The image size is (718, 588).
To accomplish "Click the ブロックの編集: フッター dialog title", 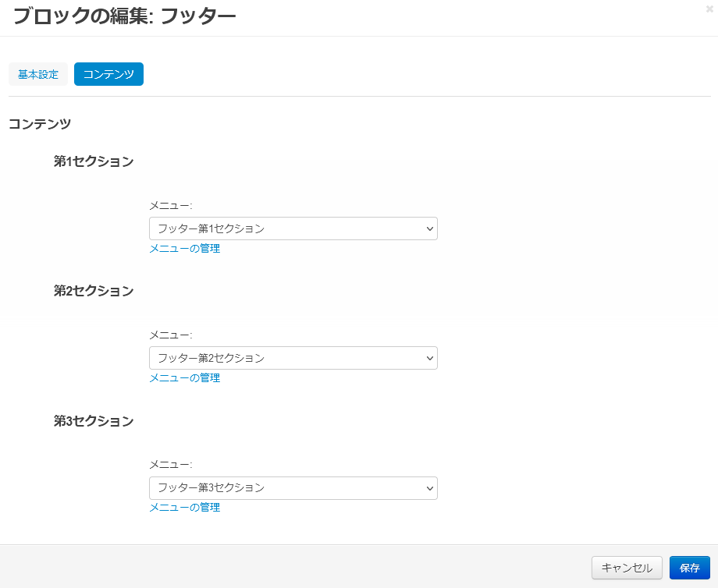I will tap(124, 15).
